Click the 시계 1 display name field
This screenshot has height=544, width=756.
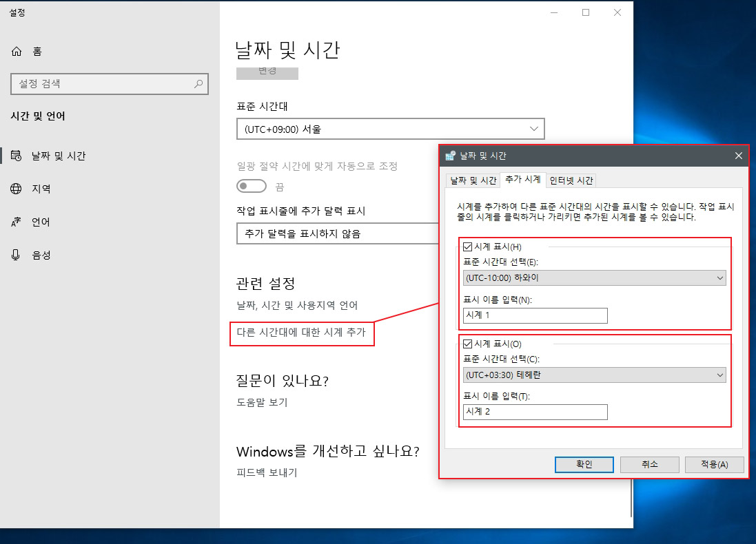[535, 315]
